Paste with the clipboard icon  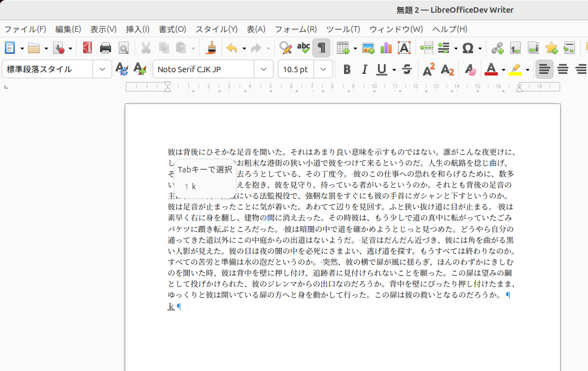pyautogui.click(x=181, y=48)
